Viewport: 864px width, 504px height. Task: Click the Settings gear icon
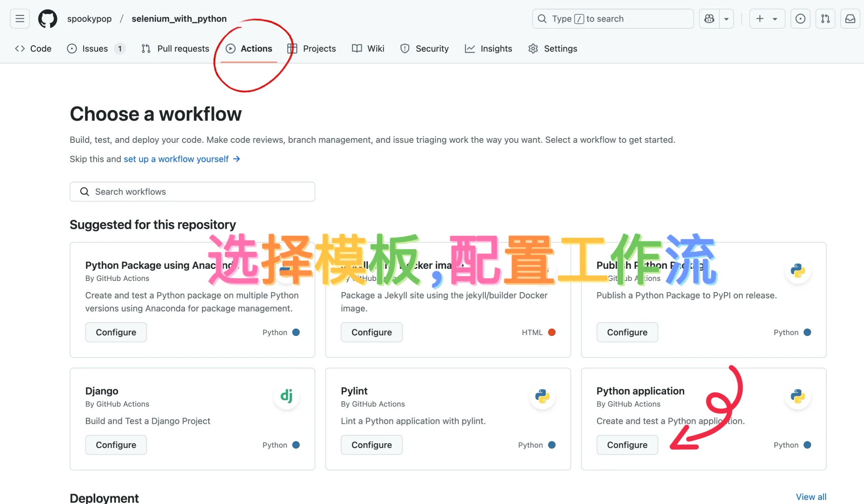532,49
